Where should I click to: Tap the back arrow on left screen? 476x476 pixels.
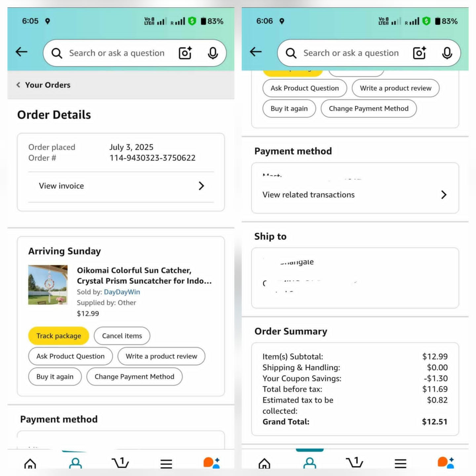(x=21, y=52)
